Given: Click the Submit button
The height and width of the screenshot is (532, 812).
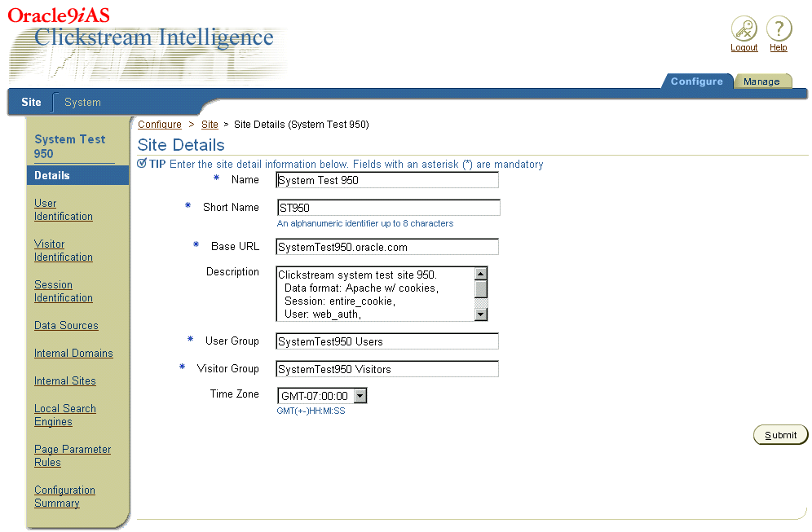Looking at the screenshot, I should pos(780,435).
